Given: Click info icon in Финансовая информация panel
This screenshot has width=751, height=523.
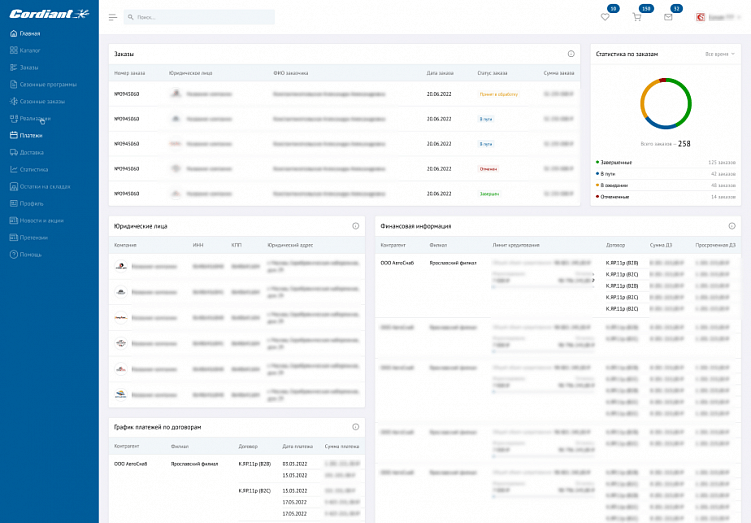Looking at the screenshot, I should tap(731, 226).
